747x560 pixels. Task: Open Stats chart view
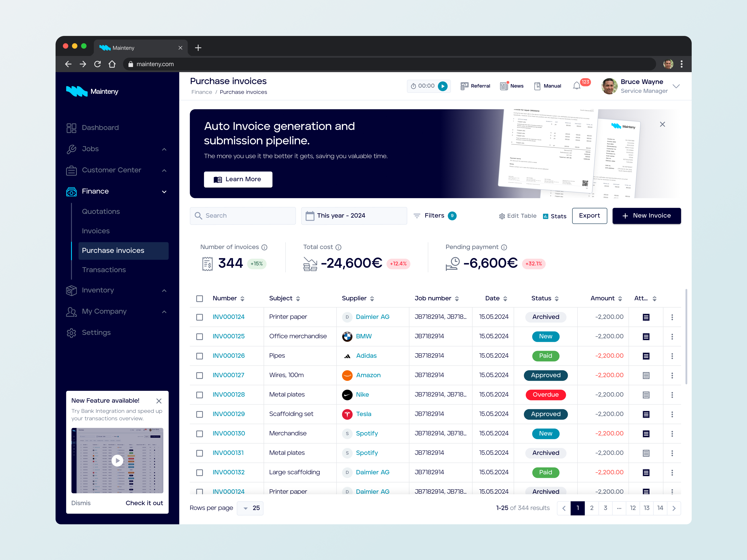[554, 216]
